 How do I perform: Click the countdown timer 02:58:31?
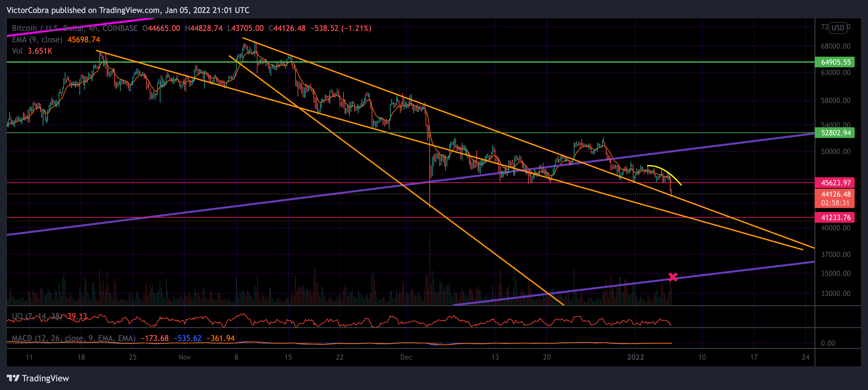click(835, 203)
